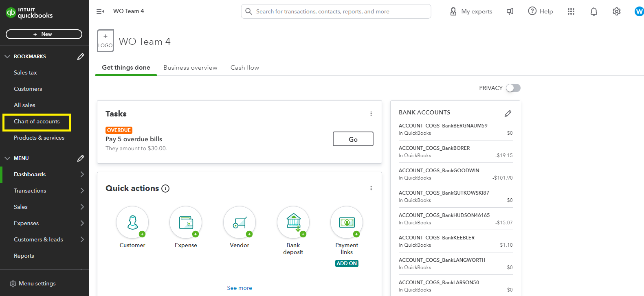Expand the Transactions submenu arrow
644x296 pixels.
coord(82,191)
